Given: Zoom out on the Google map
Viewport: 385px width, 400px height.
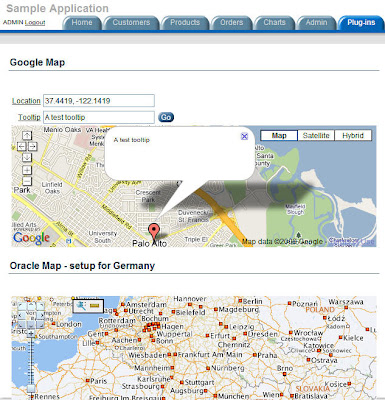Looking at the screenshot, I should tap(27, 181).
